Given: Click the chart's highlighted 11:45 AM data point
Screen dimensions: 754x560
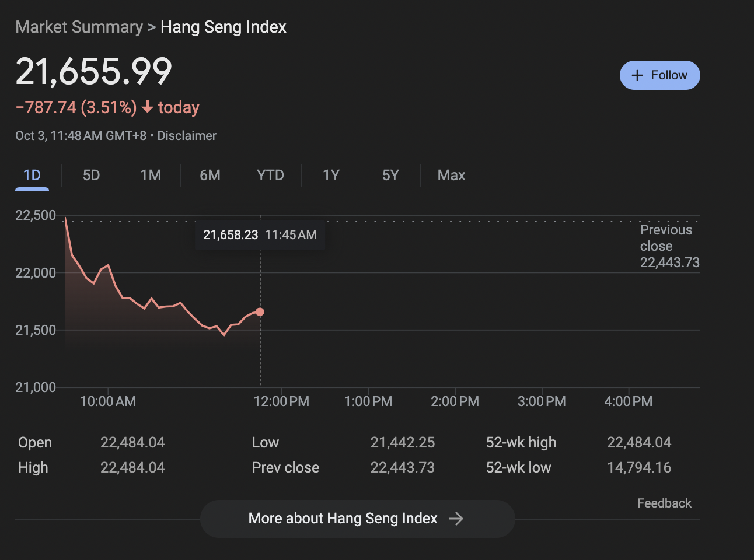Looking at the screenshot, I should click(260, 312).
